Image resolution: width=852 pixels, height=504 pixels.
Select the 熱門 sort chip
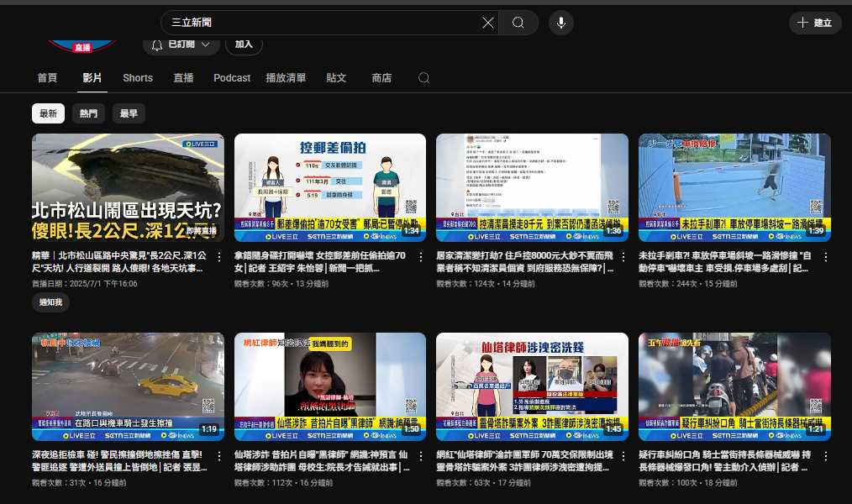88,113
